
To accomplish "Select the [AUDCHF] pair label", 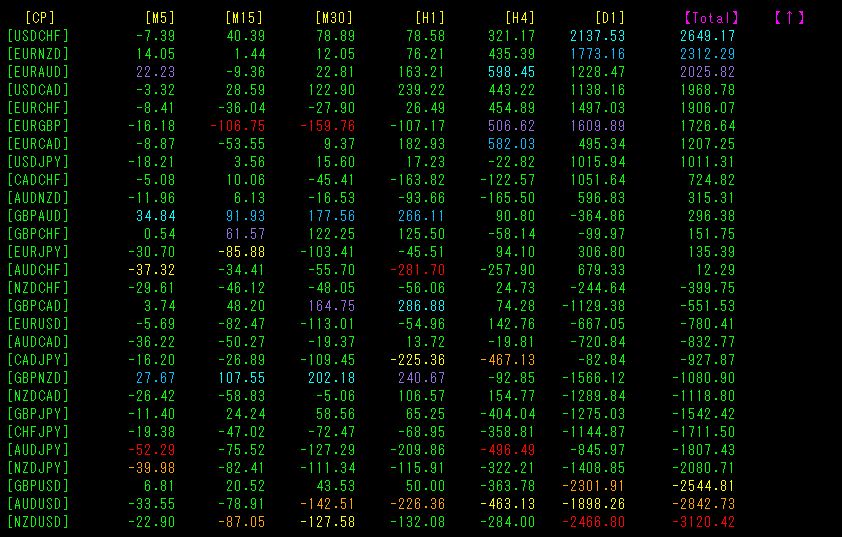I will 38,270.
